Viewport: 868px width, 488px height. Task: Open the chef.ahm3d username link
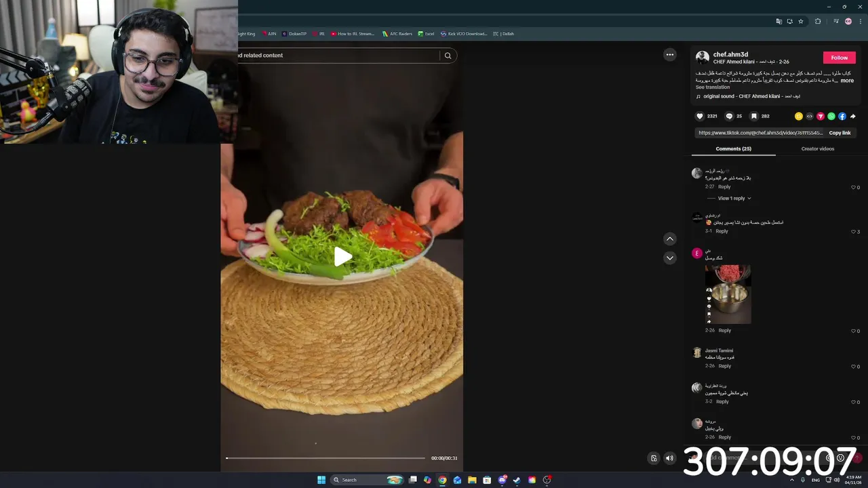731,54
